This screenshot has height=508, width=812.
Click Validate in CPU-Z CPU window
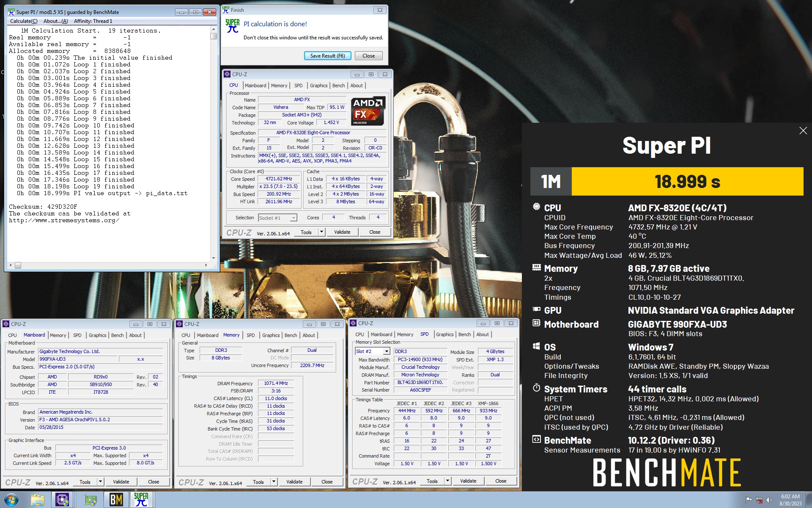tap(342, 232)
